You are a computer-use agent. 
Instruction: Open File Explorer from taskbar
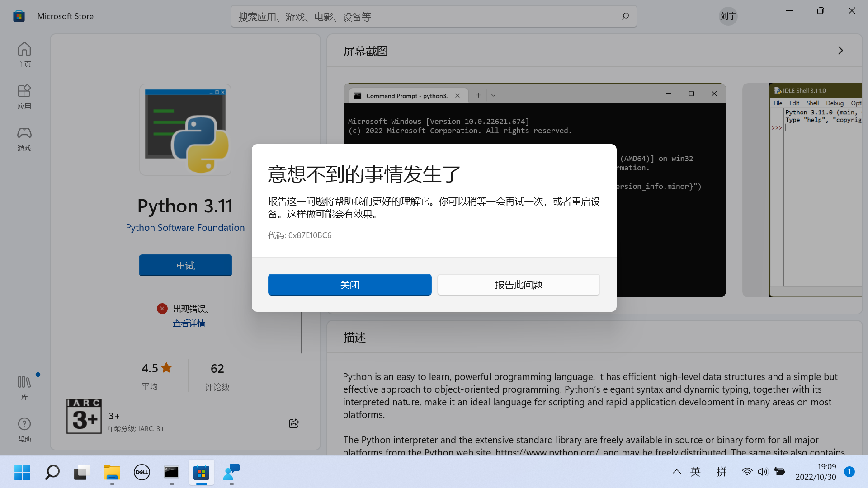click(x=112, y=472)
